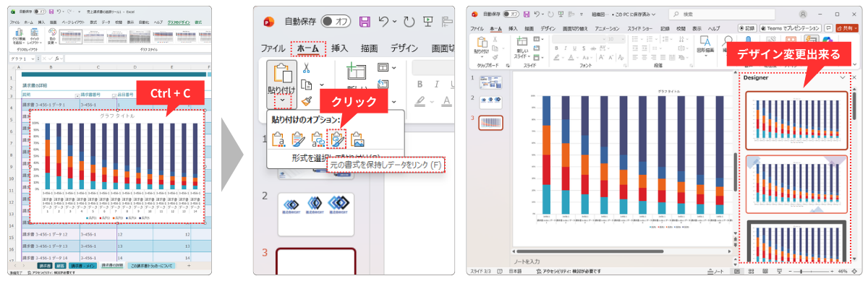This screenshot has width=868, height=289.
Task: Open 挿入 tab in middle PowerPoint window
Action: pyautogui.click(x=340, y=48)
